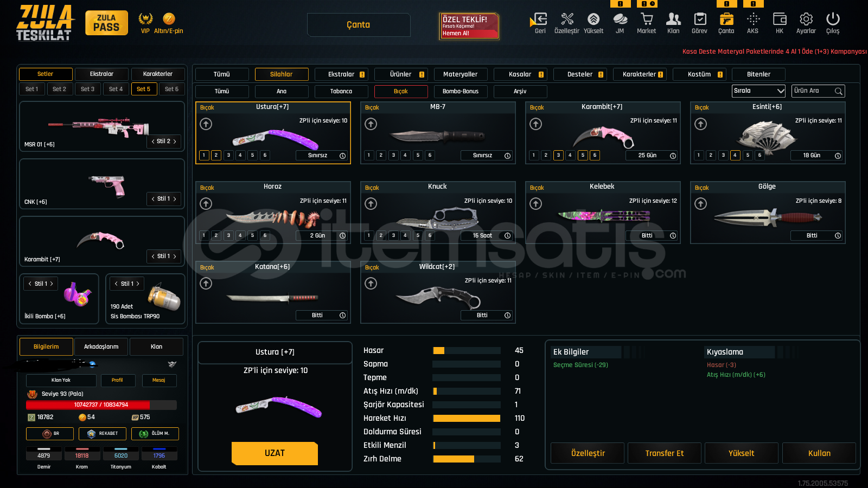This screenshot has width=868, height=488.
Task: Open the Bomba-Bonus tab
Action: point(461,92)
